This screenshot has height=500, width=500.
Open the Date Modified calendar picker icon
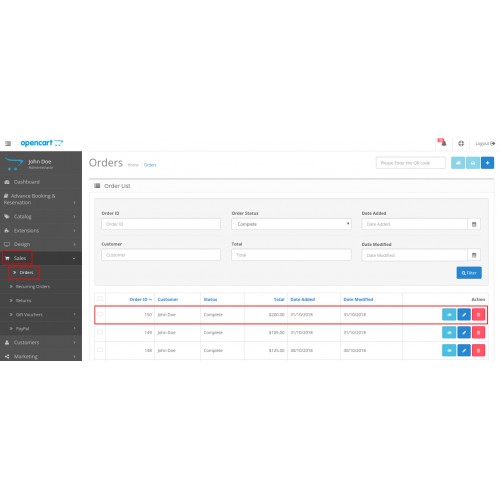point(474,255)
